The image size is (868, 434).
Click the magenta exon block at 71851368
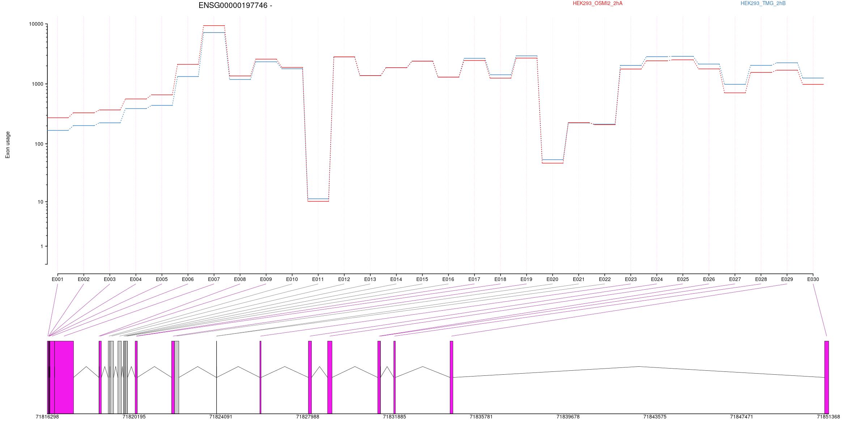[826, 377]
